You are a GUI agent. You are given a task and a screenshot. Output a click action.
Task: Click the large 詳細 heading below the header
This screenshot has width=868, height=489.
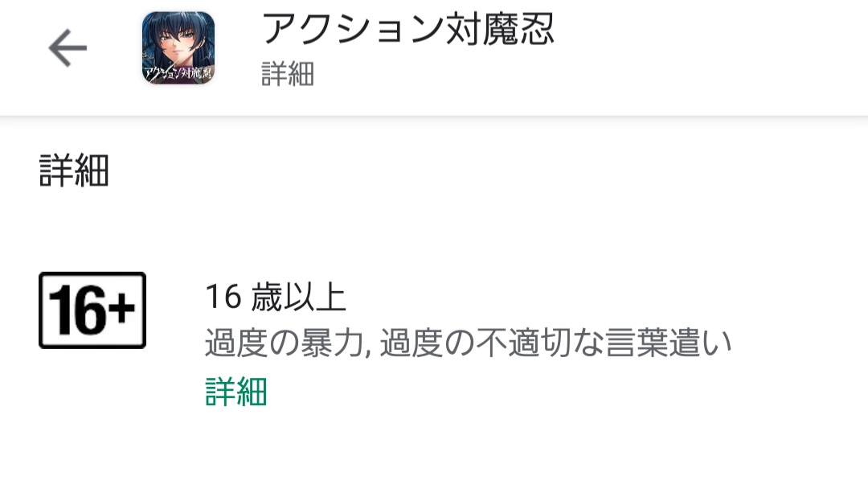74,170
